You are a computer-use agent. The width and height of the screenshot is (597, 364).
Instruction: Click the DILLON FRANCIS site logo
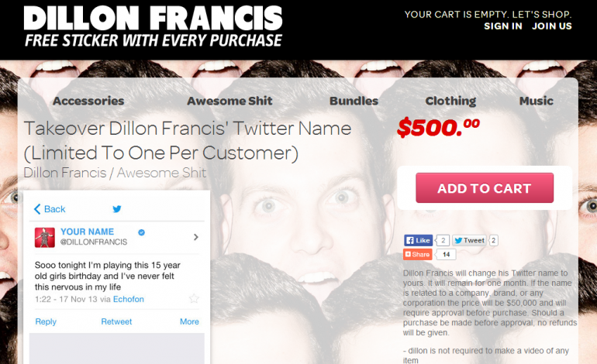(x=153, y=19)
